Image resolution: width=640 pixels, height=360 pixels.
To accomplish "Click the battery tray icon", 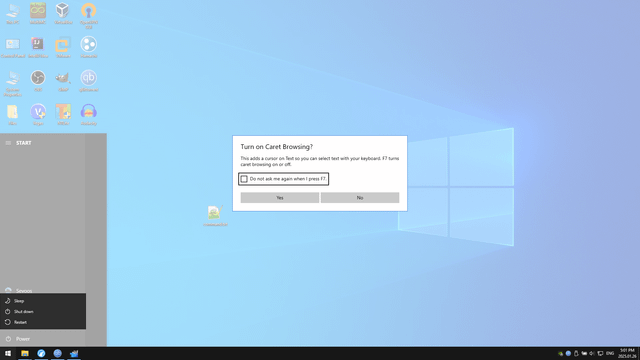I will [584, 353].
